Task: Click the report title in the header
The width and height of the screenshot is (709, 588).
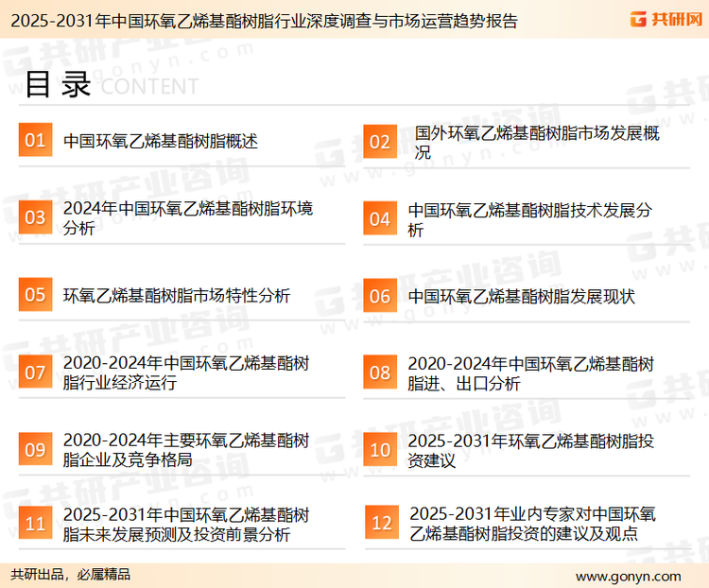Action: 264,21
